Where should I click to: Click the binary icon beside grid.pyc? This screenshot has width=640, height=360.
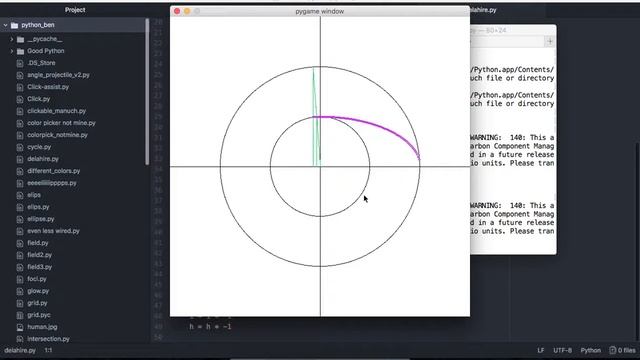tap(20, 315)
